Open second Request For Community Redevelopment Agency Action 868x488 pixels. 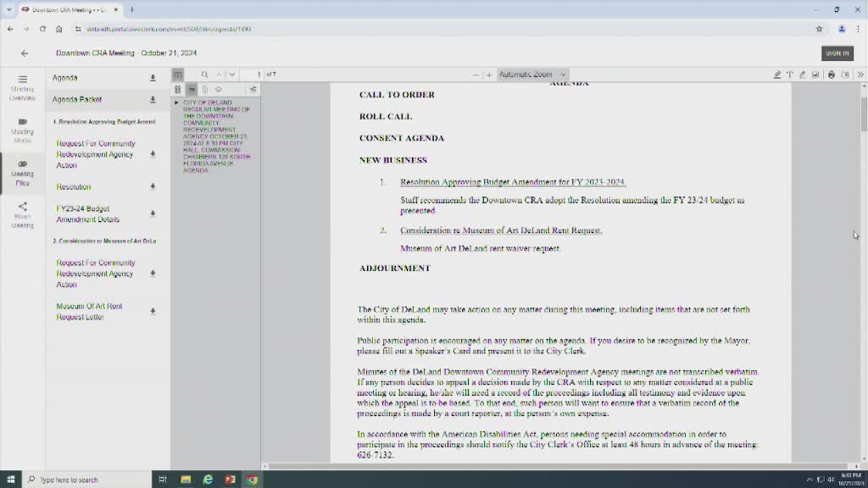pos(96,274)
